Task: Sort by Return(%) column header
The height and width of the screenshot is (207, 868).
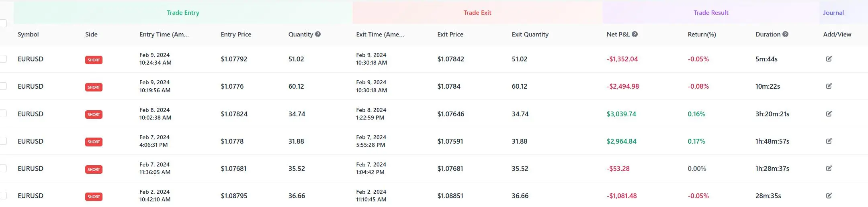Action: pyautogui.click(x=702, y=34)
